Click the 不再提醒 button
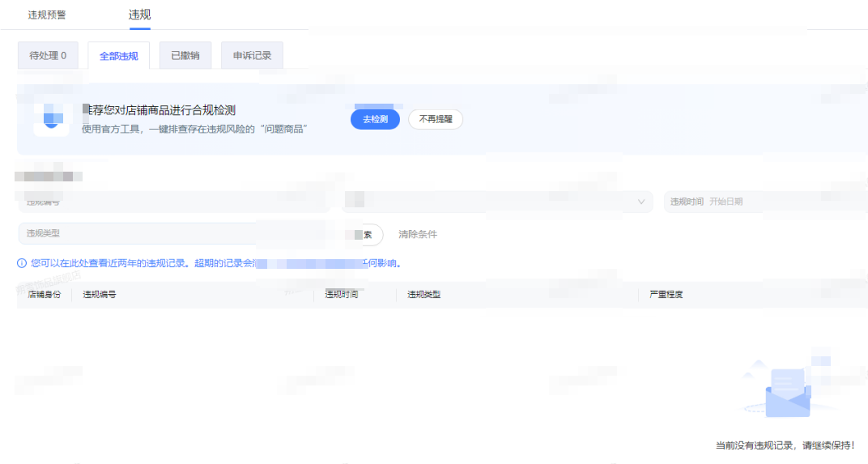868x464 pixels. [436, 119]
